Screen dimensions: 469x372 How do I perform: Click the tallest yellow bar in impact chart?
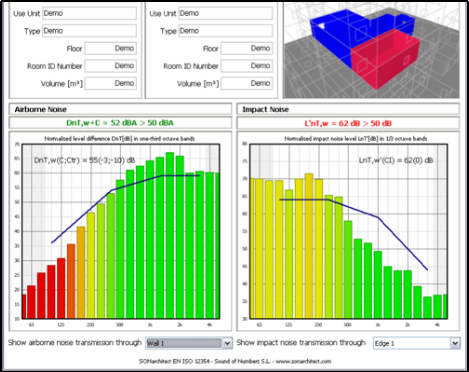click(x=309, y=246)
